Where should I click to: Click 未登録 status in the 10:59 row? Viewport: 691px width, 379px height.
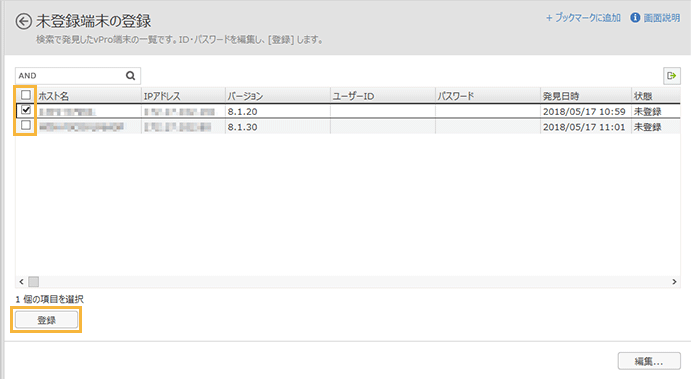click(x=647, y=111)
